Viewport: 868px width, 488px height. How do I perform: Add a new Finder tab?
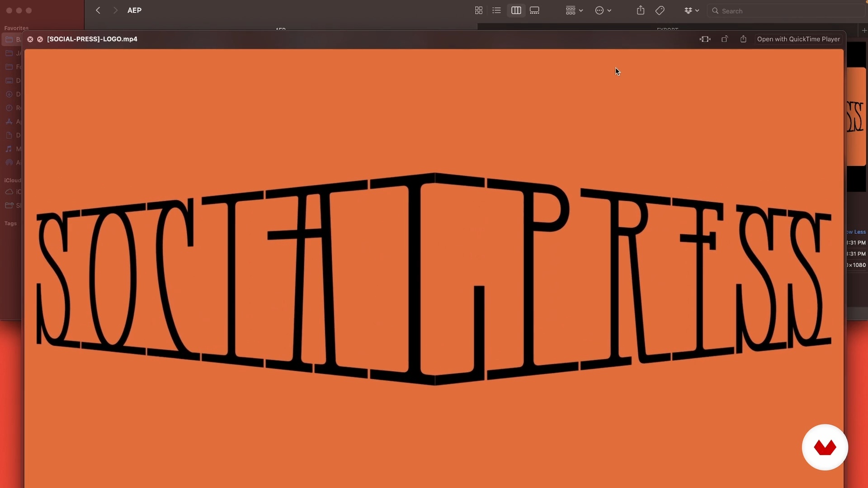pos(864,30)
